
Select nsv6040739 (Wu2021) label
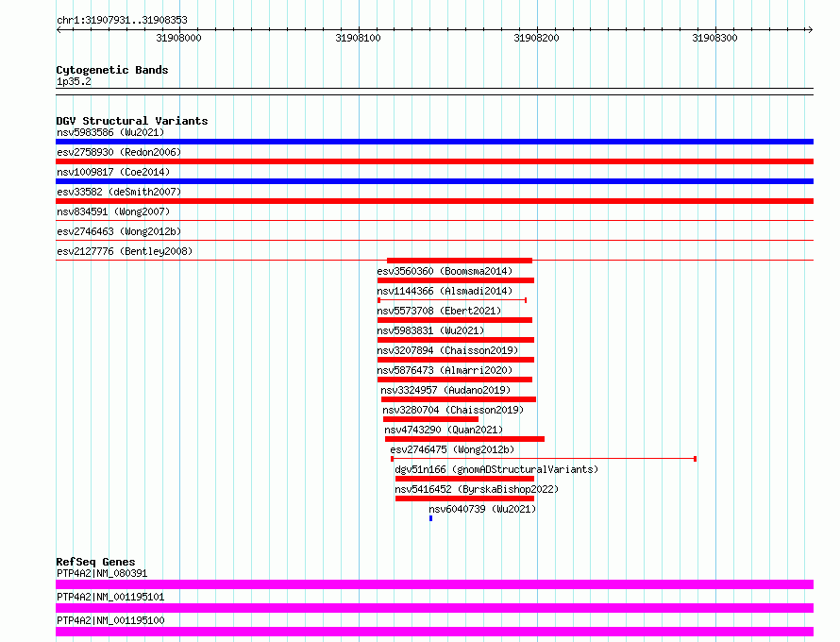(x=482, y=509)
